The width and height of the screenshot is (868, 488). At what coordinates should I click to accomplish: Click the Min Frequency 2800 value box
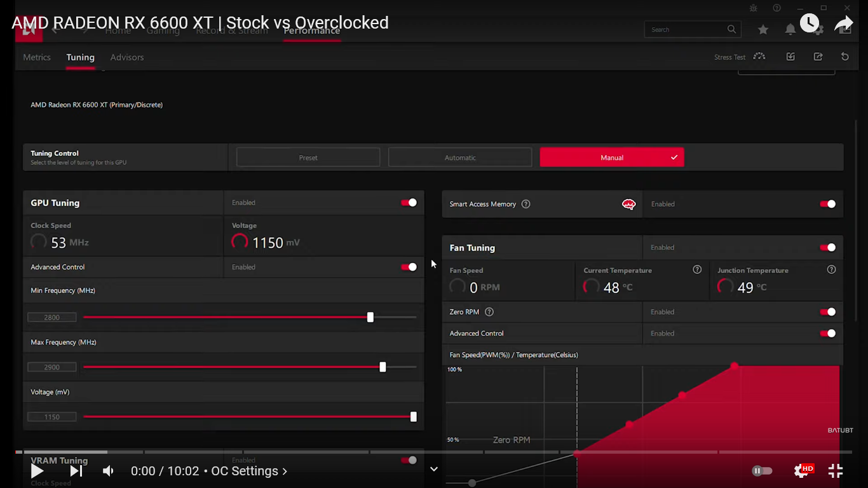52,317
